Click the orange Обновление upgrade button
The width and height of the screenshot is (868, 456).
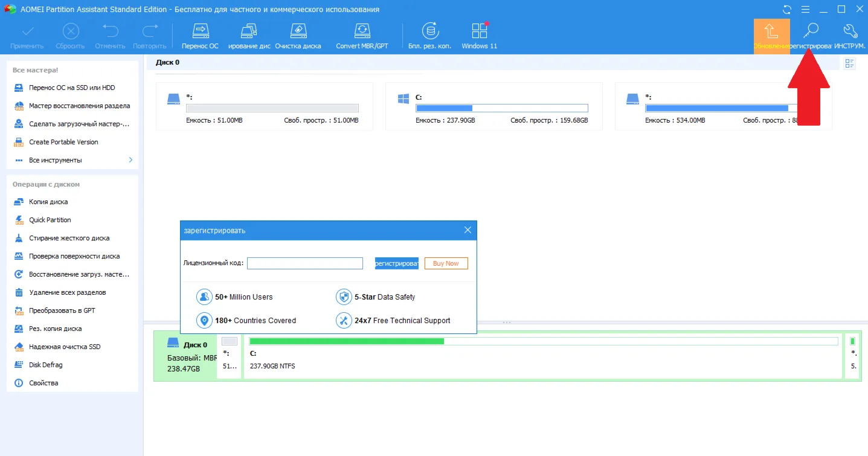pos(771,36)
